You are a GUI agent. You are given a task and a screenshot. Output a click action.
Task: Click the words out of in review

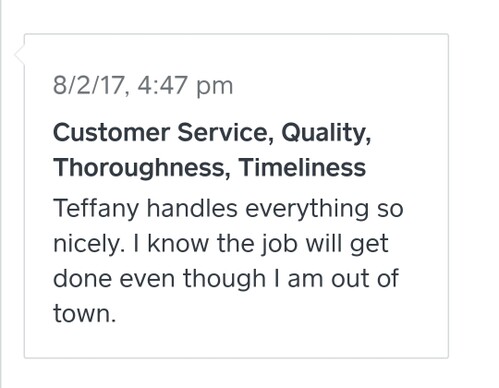(x=365, y=278)
